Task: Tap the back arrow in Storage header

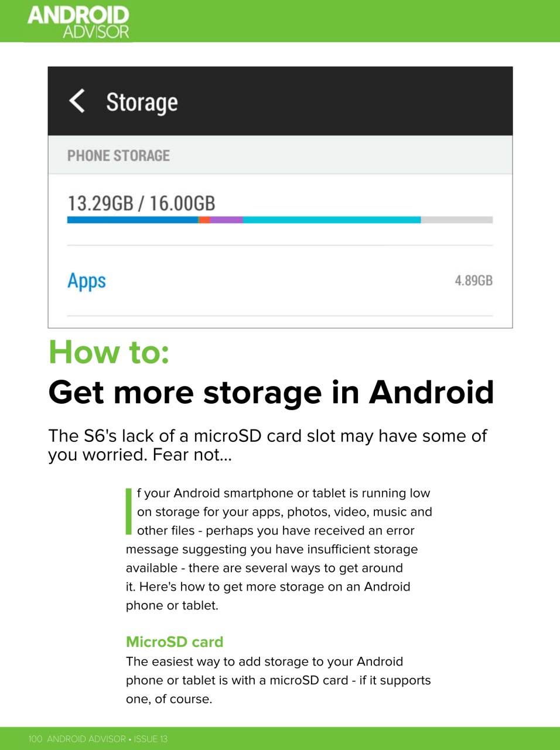Action: point(77,101)
